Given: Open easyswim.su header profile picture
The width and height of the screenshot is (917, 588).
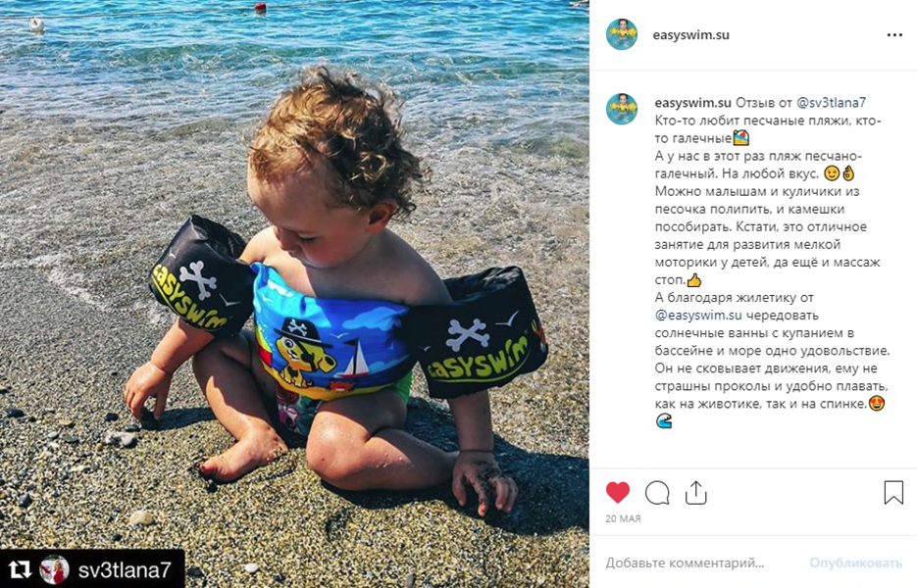Looking at the screenshot, I should [622, 34].
